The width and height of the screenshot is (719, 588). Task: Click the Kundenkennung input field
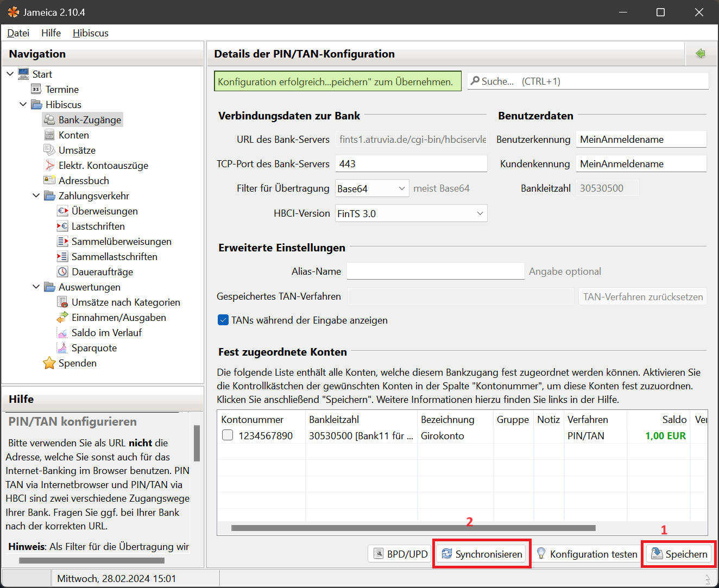[x=641, y=163]
